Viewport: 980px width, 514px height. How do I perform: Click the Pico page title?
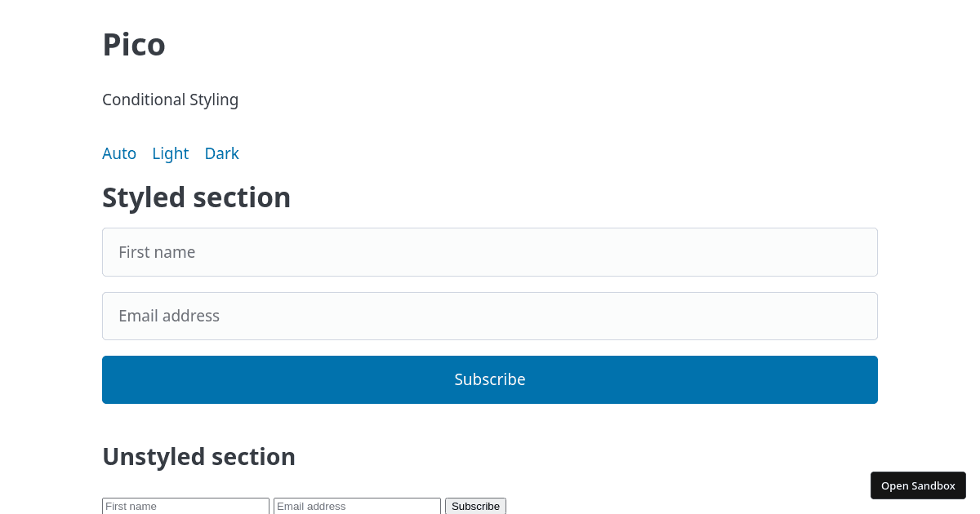click(x=134, y=45)
